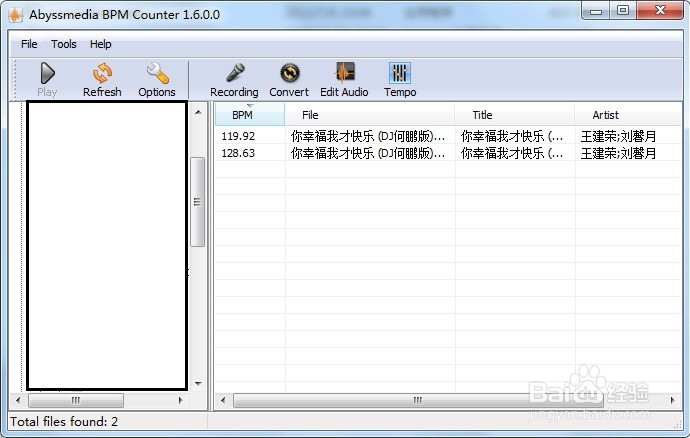Click the file list horizontal scrollbar thumb
690x438 pixels.
point(418,400)
